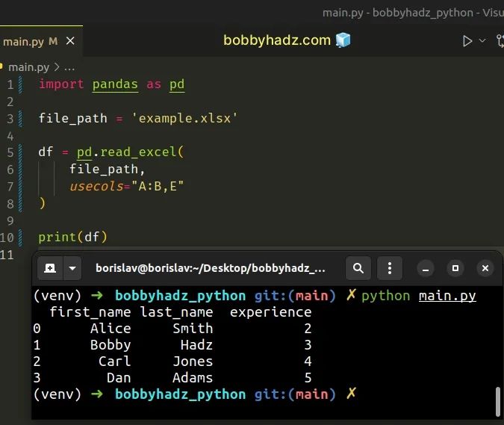Click line number 10 in gutter
Screen dimensions: 504x425
(7, 238)
